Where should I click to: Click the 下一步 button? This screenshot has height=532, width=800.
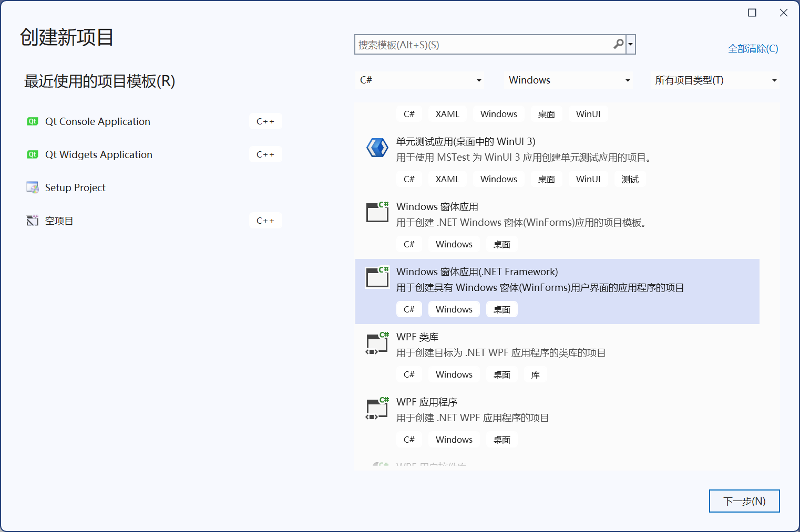(x=744, y=501)
